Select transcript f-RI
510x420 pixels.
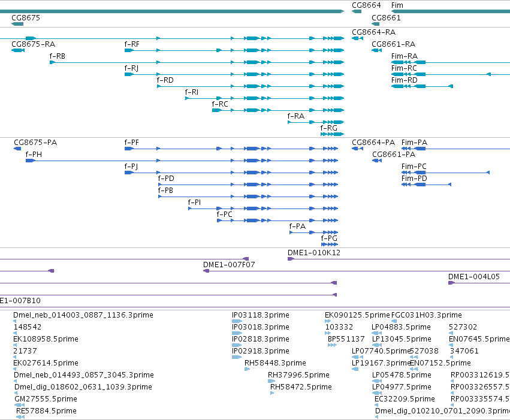pyautogui.click(x=192, y=92)
